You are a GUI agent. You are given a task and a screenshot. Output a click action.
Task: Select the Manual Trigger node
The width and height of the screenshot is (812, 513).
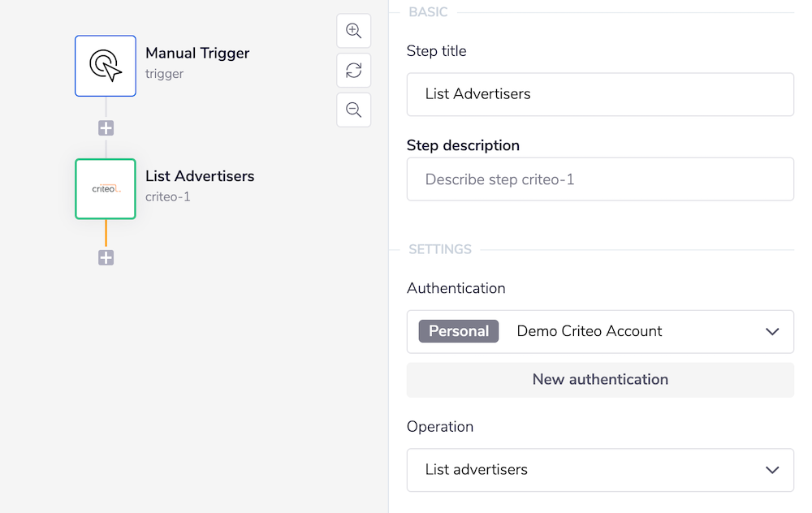tap(105, 66)
